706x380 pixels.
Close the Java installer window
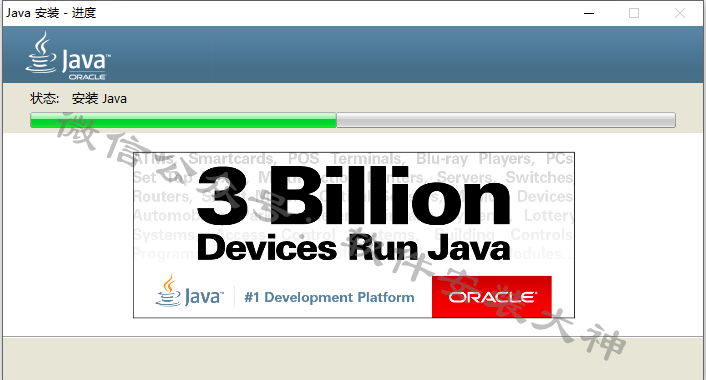click(x=680, y=14)
